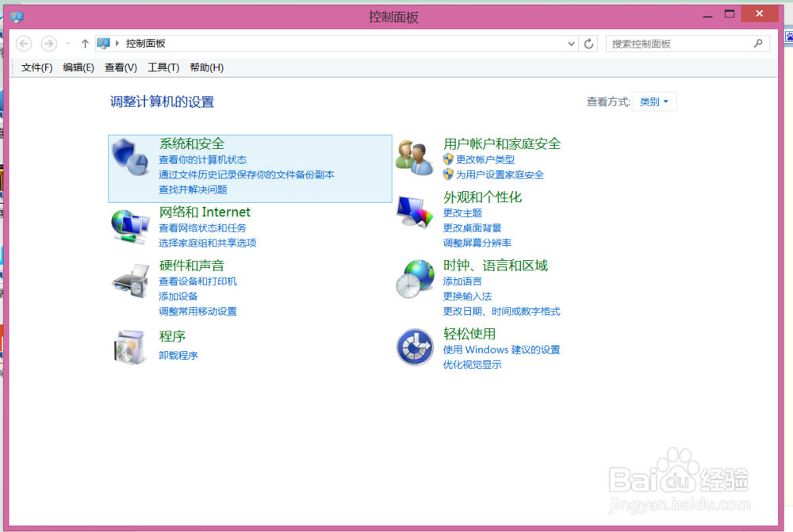Open 用户帐户和家庭安全 via the two-people icon
The width and height of the screenshot is (793, 532).
[414, 157]
